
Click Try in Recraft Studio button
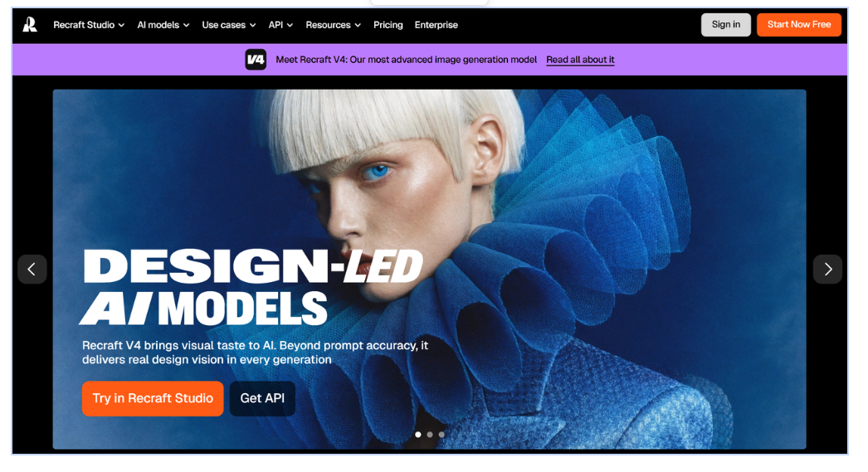click(153, 398)
